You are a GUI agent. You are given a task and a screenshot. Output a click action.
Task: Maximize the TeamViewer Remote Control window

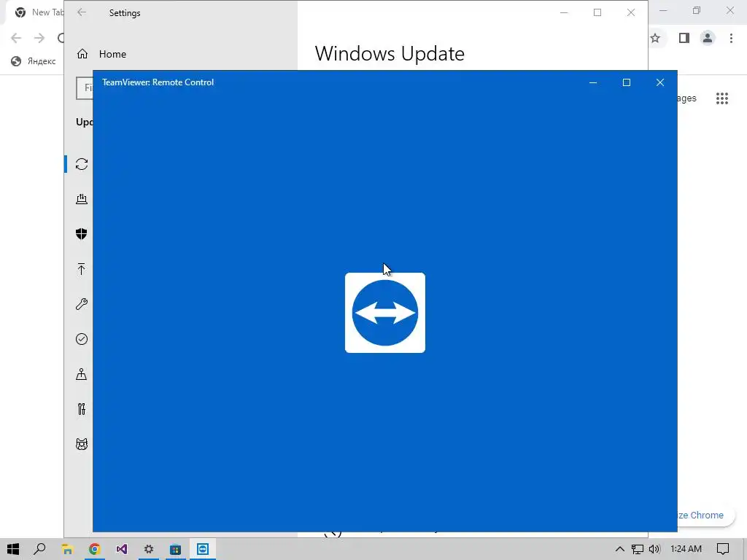coord(627,82)
